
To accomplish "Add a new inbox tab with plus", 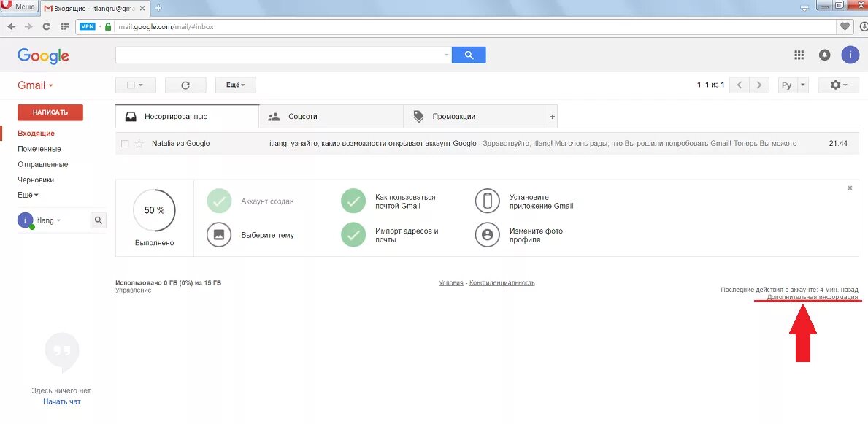I will [x=553, y=117].
